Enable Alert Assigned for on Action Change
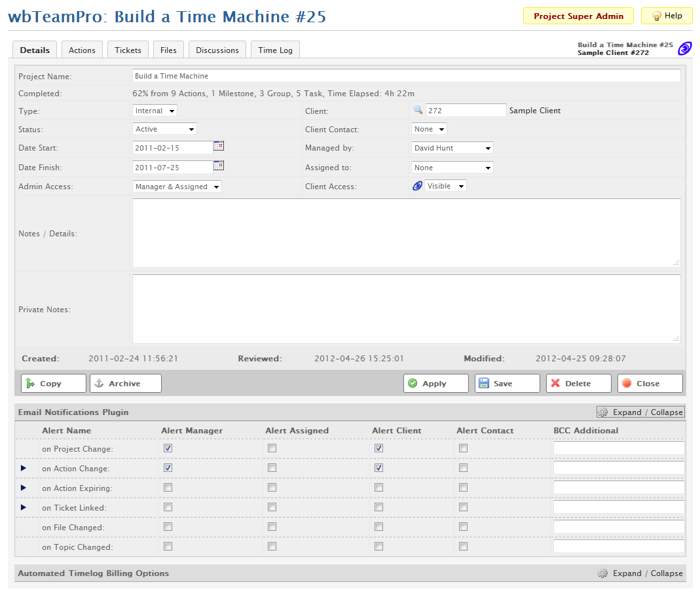Screen dimensions: 700x597 272,468
